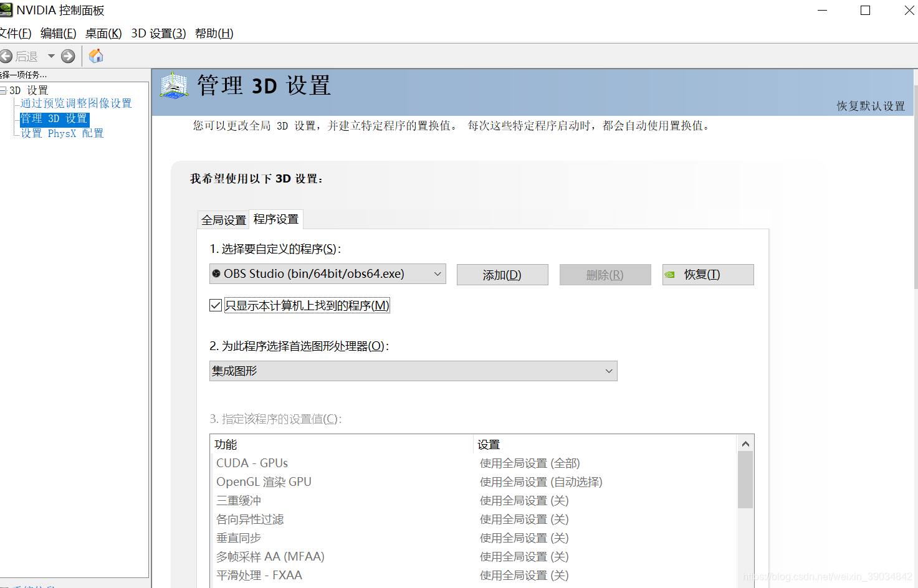The image size is (918, 588).
Task: Open the 桌面(K) menu
Action: tap(103, 34)
